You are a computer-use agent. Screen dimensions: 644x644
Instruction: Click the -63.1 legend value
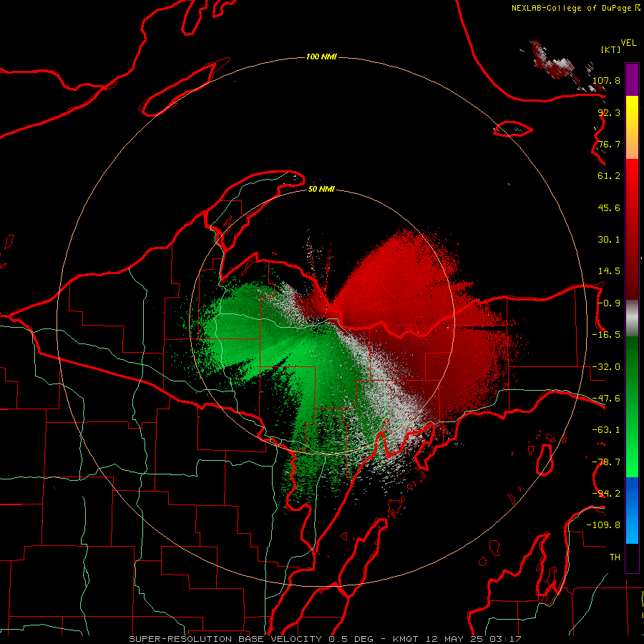pos(606,430)
